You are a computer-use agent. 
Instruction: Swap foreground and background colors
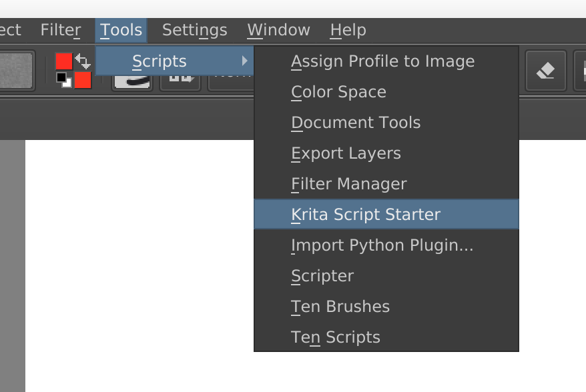pyautogui.click(x=83, y=61)
